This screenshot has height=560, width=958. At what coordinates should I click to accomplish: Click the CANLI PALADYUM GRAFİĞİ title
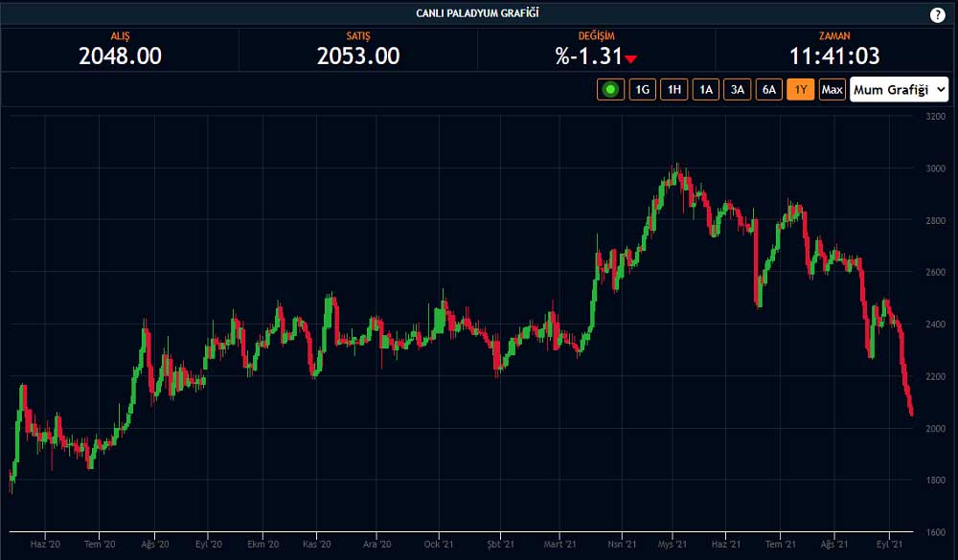pyautogui.click(x=477, y=13)
